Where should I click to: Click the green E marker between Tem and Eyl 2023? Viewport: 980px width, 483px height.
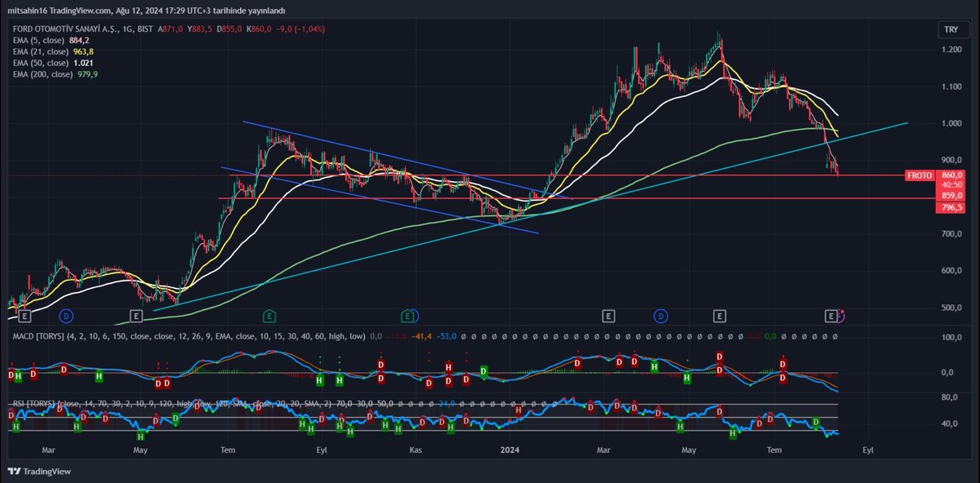click(x=269, y=315)
